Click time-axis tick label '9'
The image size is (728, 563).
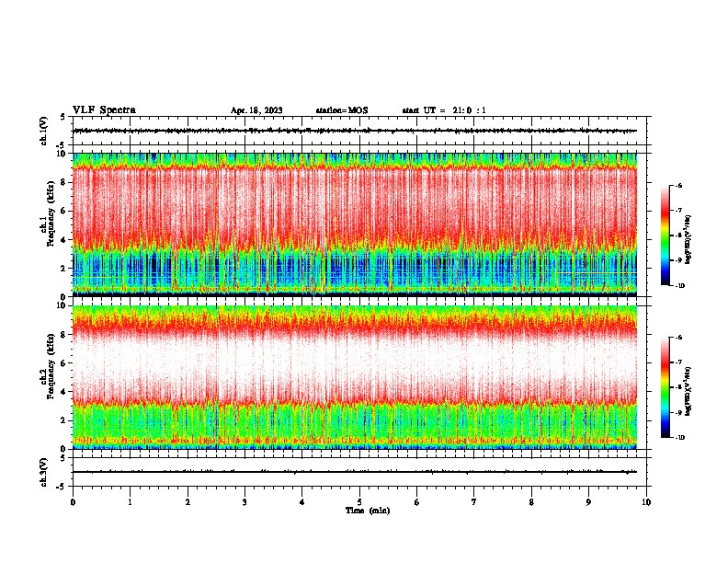(588, 502)
